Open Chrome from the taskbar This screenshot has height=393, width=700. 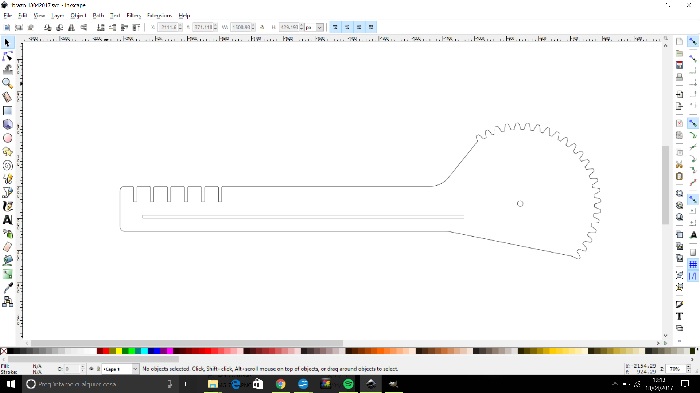[x=280, y=384]
